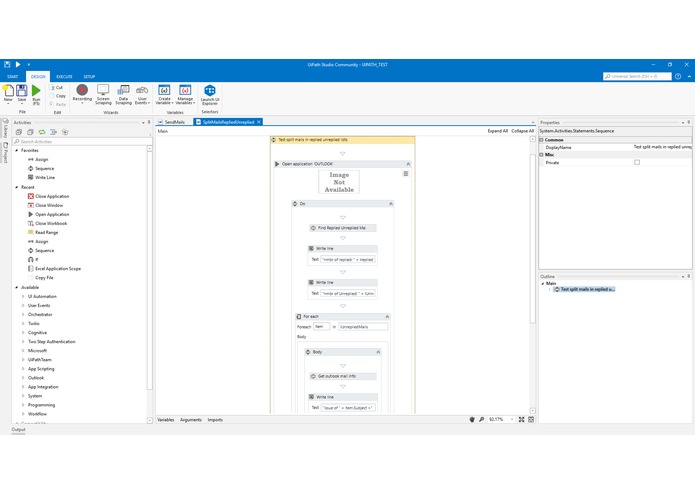Viewport: 695px width, 494px height.
Task: Run the workflow with the green Run button
Action: (36, 94)
